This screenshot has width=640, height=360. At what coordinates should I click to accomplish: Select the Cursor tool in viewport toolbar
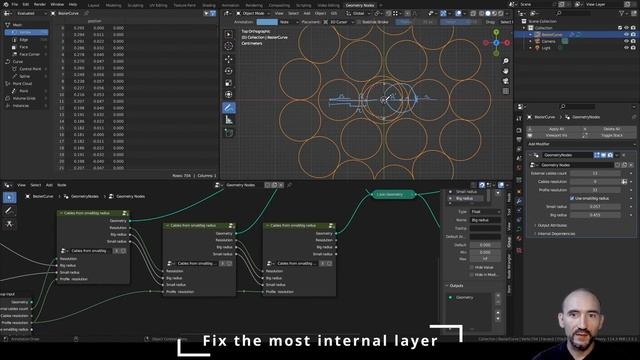click(x=229, y=46)
